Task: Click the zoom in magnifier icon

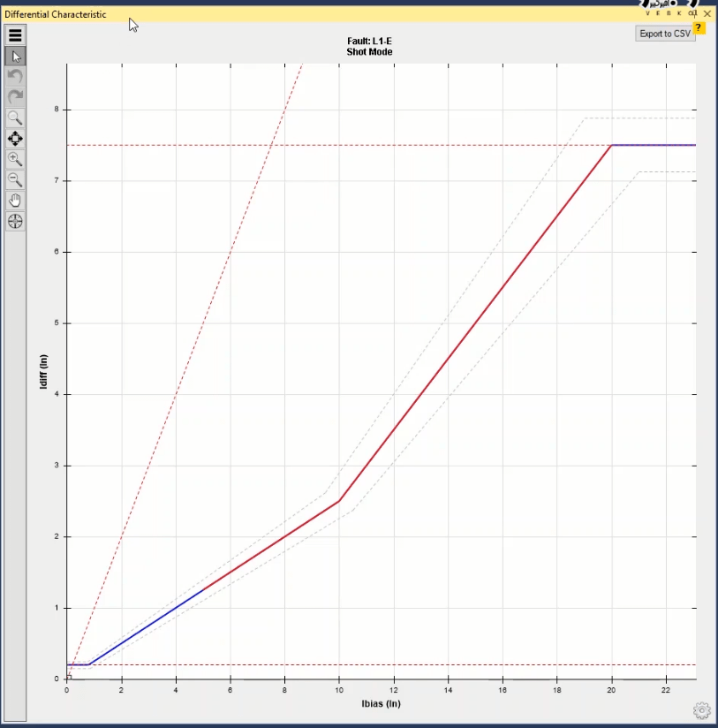Action: pos(15,159)
